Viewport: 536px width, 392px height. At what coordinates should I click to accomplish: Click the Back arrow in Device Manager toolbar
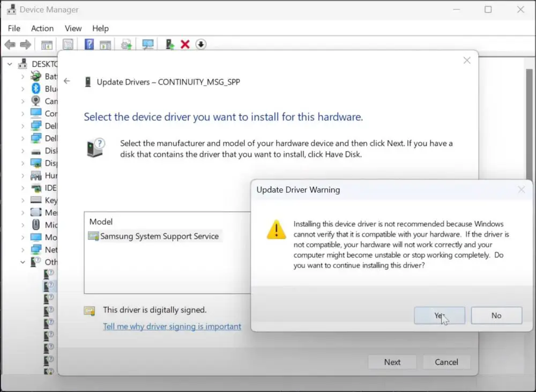10,45
